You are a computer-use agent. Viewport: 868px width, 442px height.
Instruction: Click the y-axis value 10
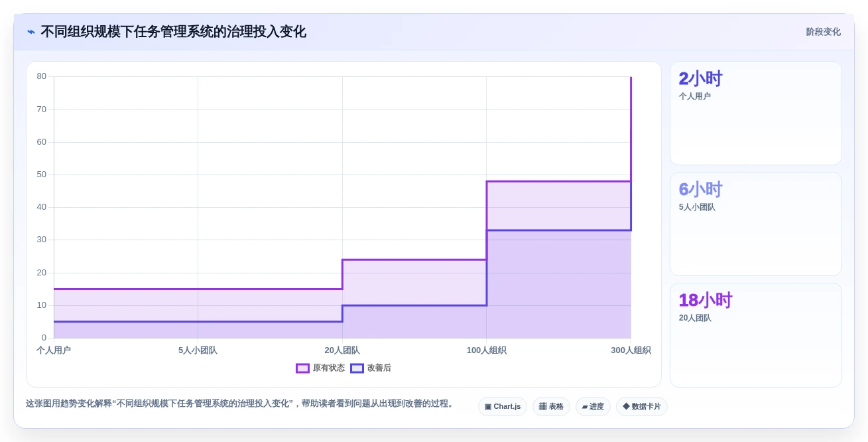42,305
